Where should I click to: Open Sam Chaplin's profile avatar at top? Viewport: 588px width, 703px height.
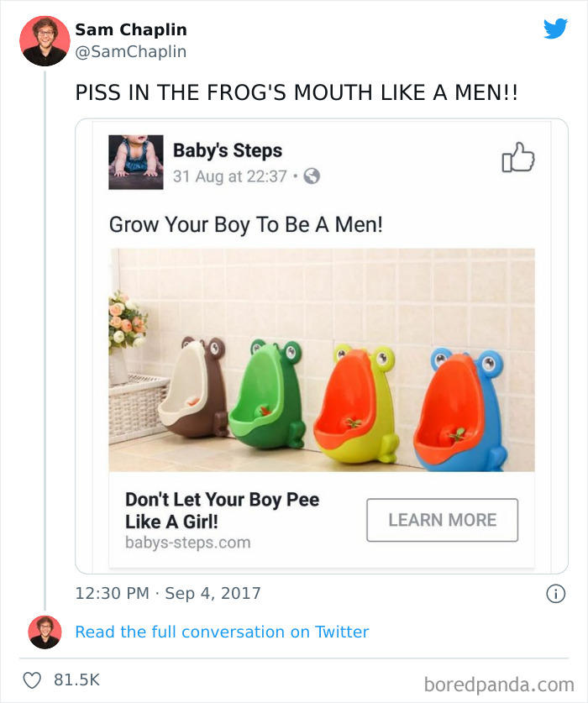tap(45, 41)
